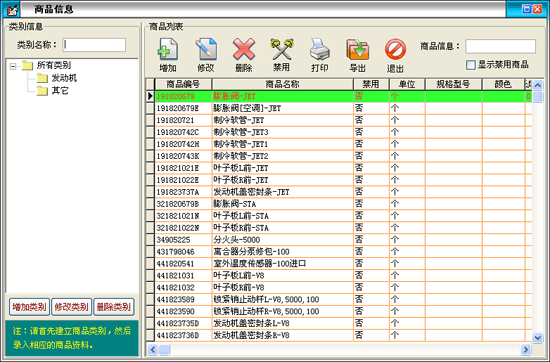
Task: Click the 修改 (edit product) toolbar icon
Action: coord(206,49)
